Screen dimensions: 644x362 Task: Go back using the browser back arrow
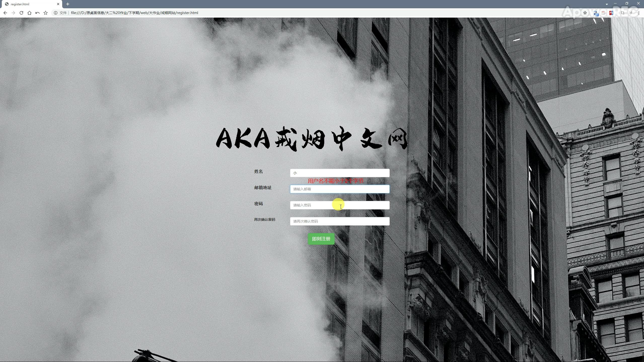[5, 13]
